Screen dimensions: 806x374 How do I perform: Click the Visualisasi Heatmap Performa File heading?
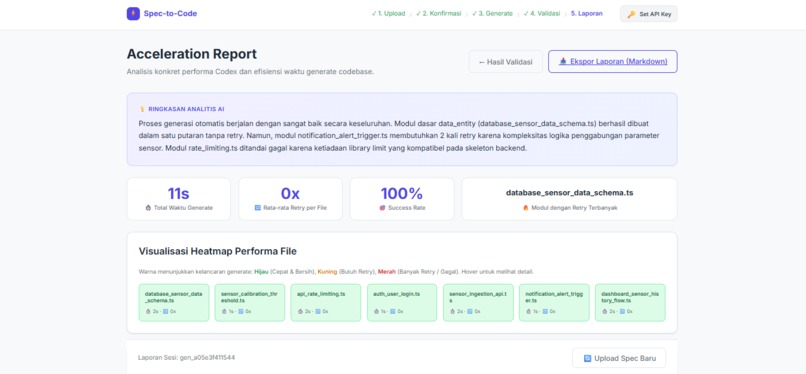(217, 251)
